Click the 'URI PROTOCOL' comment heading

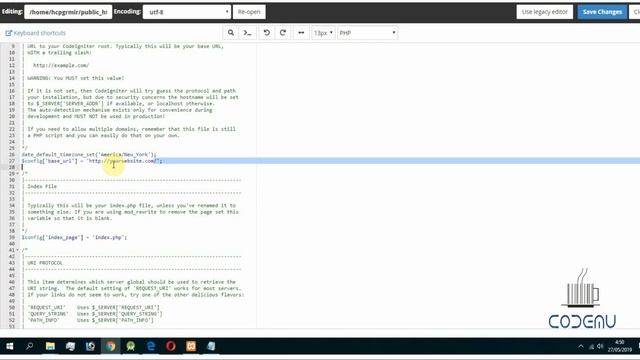point(45,263)
